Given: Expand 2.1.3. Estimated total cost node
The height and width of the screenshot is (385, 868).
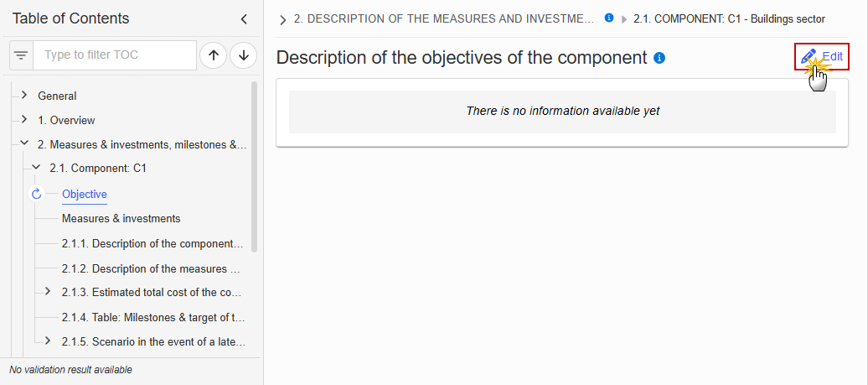Looking at the screenshot, I should 48,291.
